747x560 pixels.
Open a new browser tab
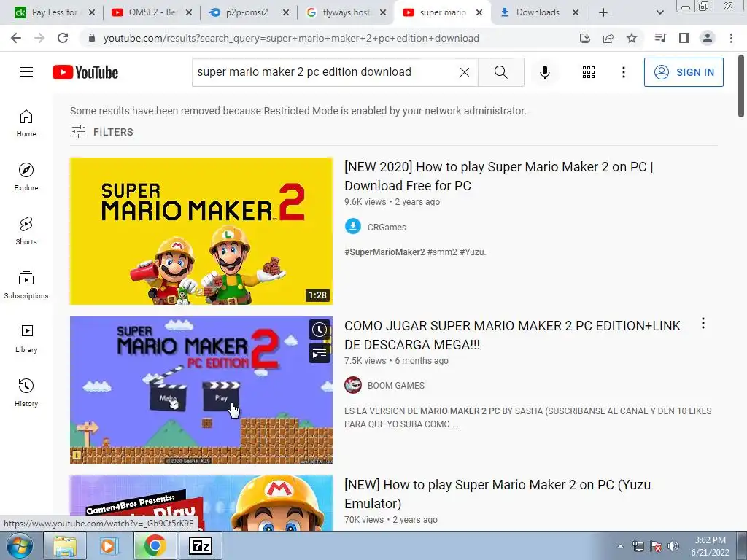pyautogui.click(x=603, y=13)
